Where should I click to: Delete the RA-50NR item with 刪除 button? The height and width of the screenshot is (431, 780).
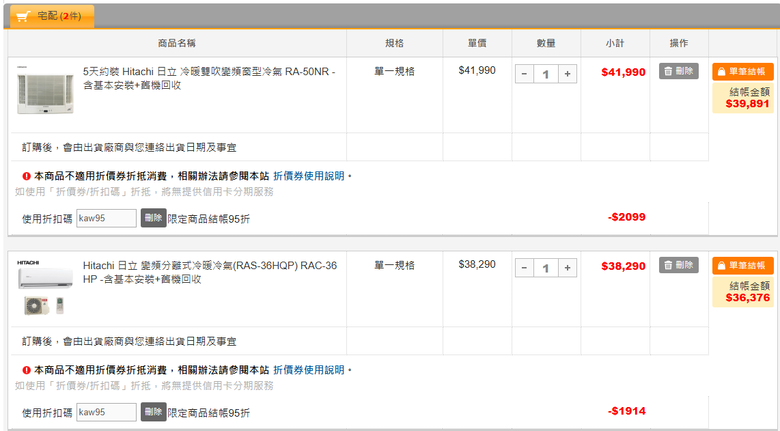679,71
